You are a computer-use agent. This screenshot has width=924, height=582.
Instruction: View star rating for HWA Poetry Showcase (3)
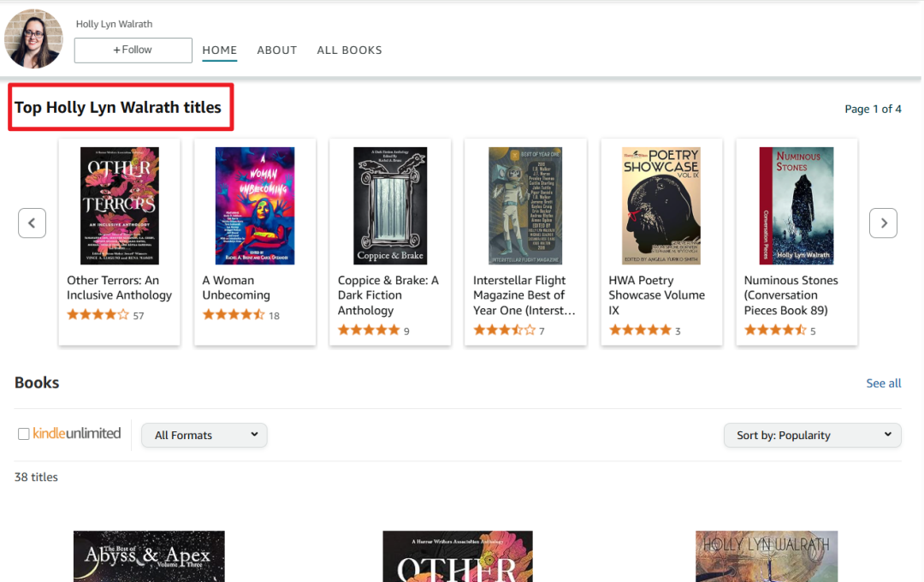(640, 330)
